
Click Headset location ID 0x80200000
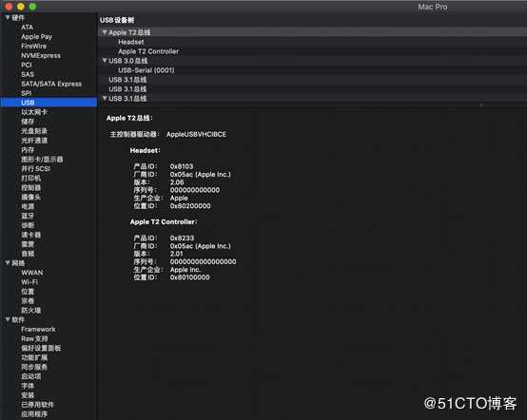point(190,206)
